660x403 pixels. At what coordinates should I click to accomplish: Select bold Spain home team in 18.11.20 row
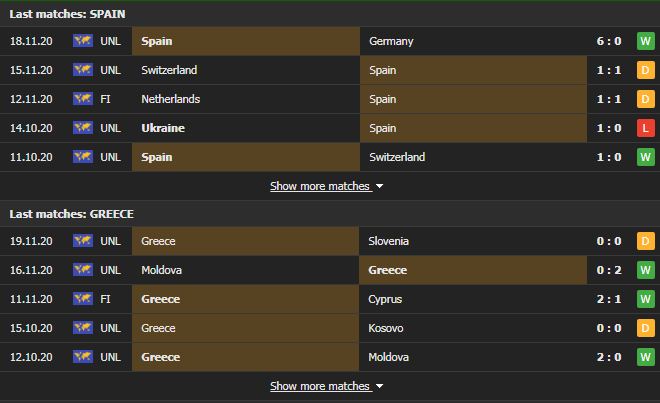tap(157, 41)
